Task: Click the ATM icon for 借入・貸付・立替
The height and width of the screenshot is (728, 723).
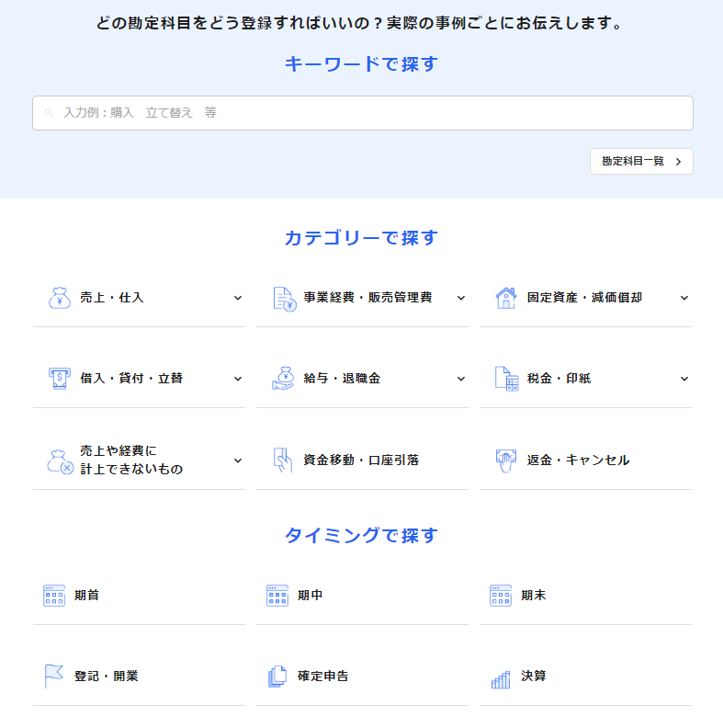Action: point(60,379)
